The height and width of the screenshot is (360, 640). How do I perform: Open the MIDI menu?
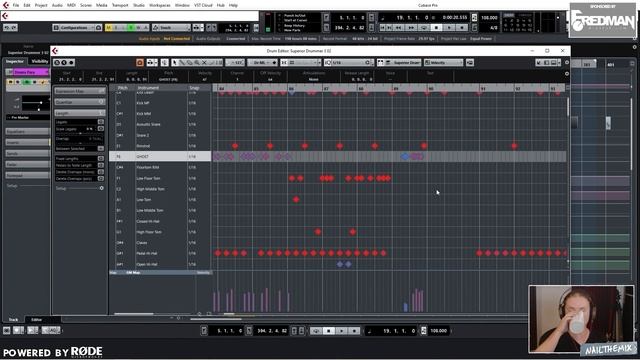click(71, 5)
